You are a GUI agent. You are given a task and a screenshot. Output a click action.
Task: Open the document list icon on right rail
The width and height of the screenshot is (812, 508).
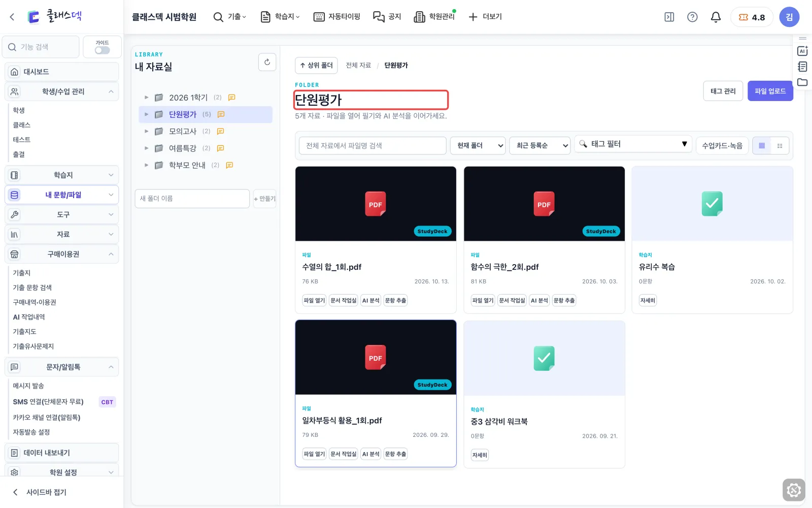[802, 67]
